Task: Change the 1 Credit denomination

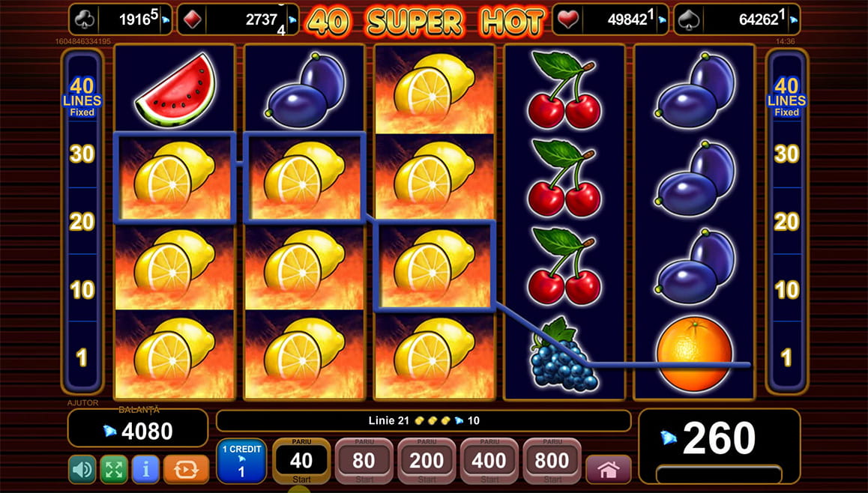Action: tap(241, 461)
